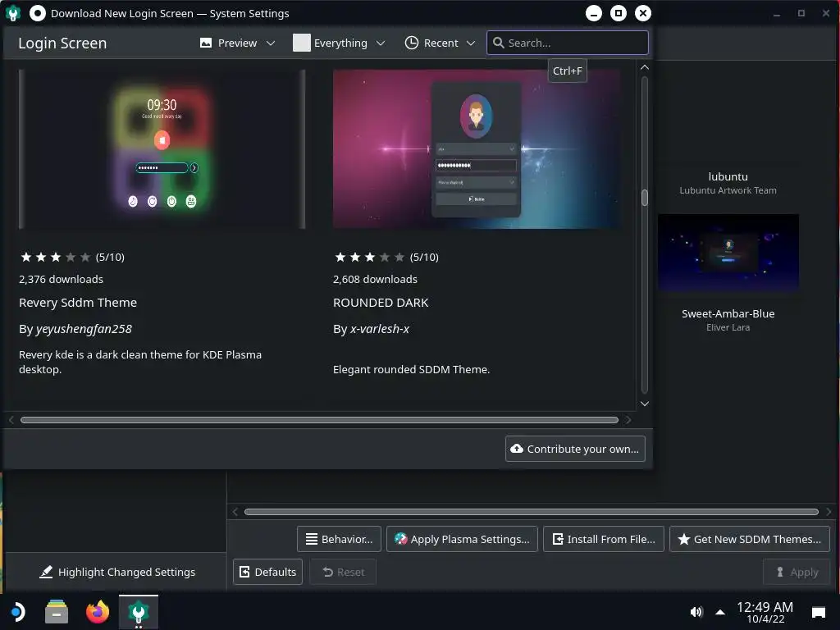The width and height of the screenshot is (840, 630).
Task: Click author name x-varlesh-x
Action: (380, 329)
